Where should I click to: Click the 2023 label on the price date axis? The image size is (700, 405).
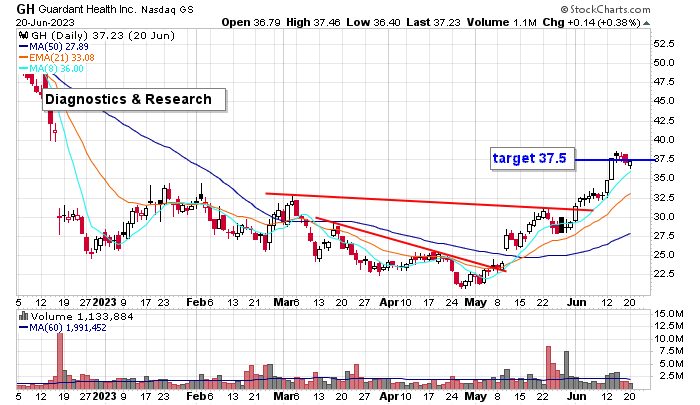[105, 302]
